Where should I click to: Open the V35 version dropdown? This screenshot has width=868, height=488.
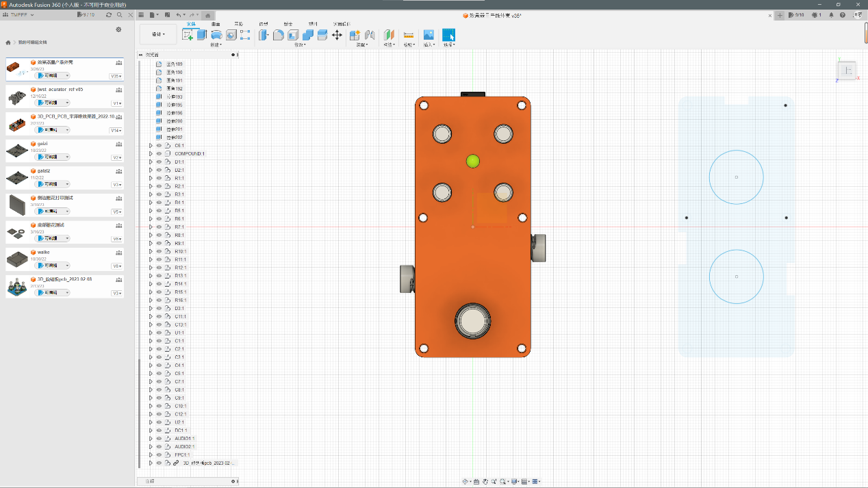coord(116,76)
